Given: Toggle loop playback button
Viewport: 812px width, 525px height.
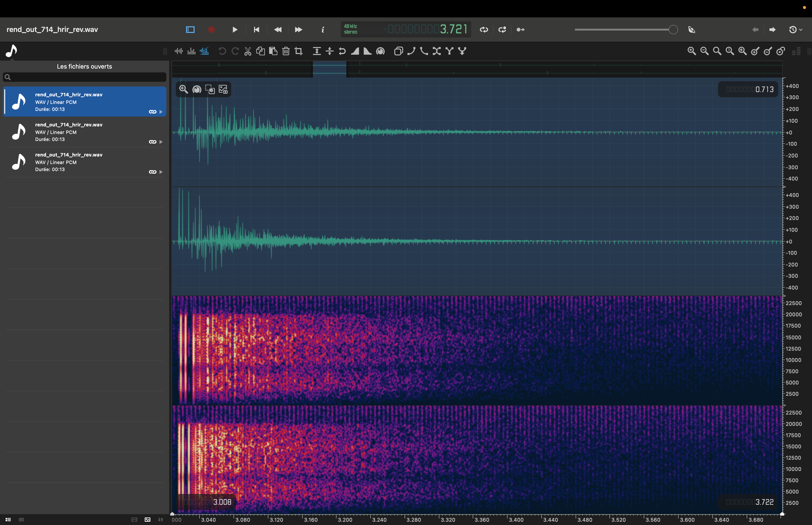Looking at the screenshot, I should 484,30.
